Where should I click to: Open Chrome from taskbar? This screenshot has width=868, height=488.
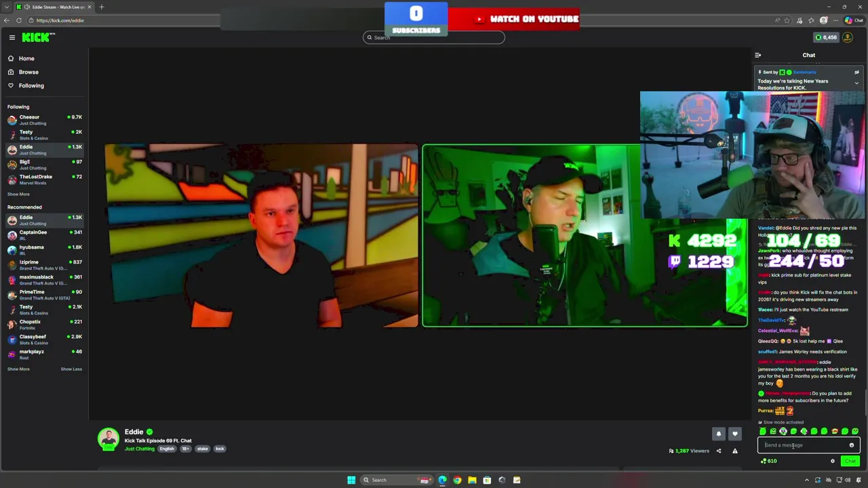457,480
